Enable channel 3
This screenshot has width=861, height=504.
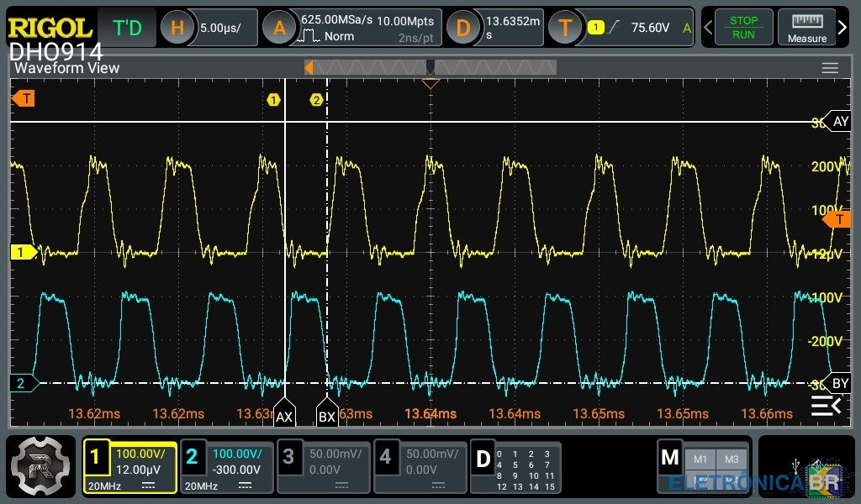coord(323,466)
